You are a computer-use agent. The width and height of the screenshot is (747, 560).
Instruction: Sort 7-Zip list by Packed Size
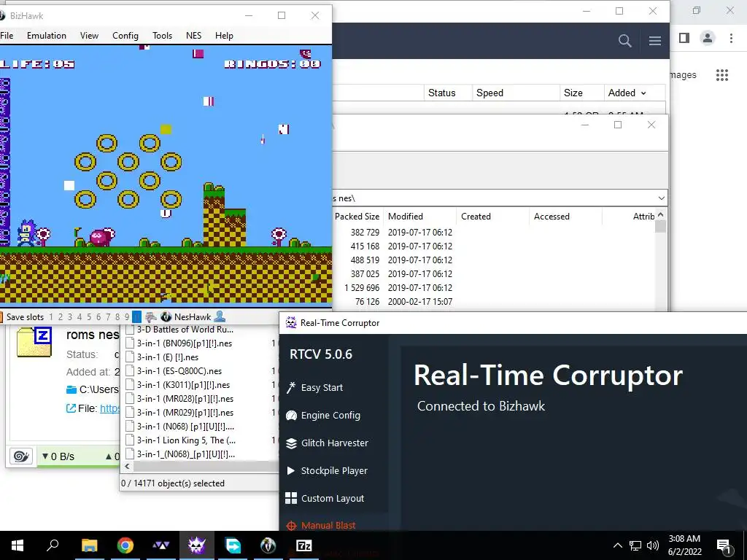coord(357,216)
